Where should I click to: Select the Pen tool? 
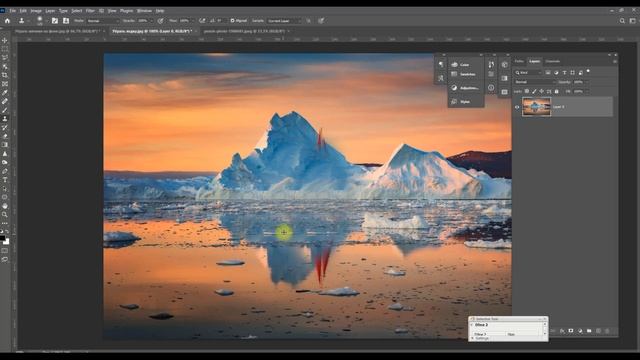5,171
